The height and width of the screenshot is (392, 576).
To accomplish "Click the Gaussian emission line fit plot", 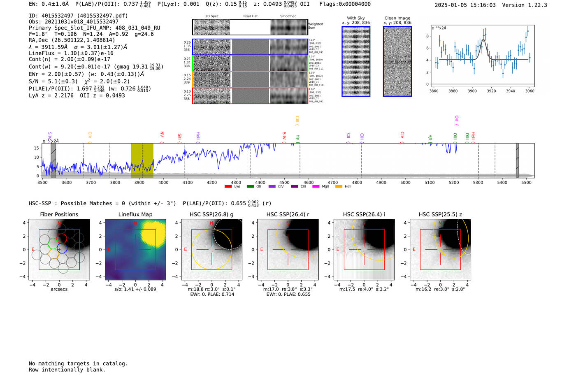I will pos(483,56).
